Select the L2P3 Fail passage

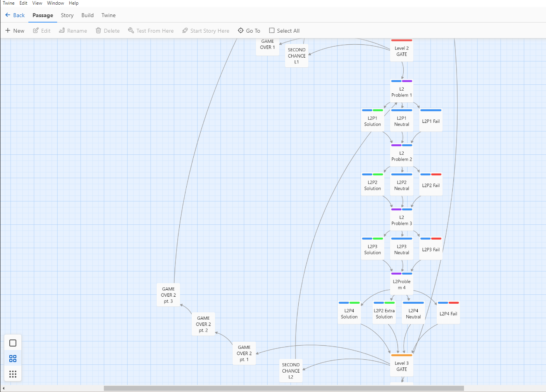pos(431,248)
